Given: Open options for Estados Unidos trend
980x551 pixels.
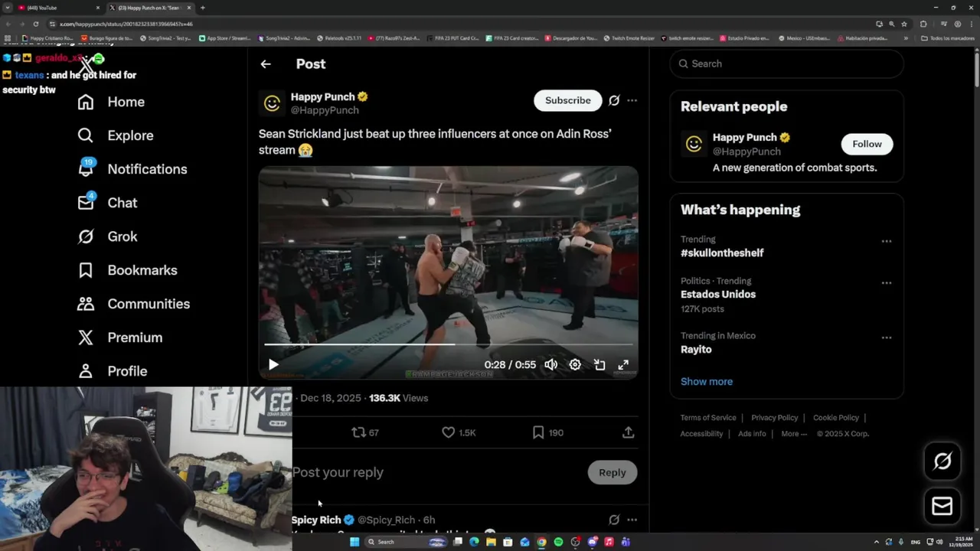Looking at the screenshot, I should point(887,282).
